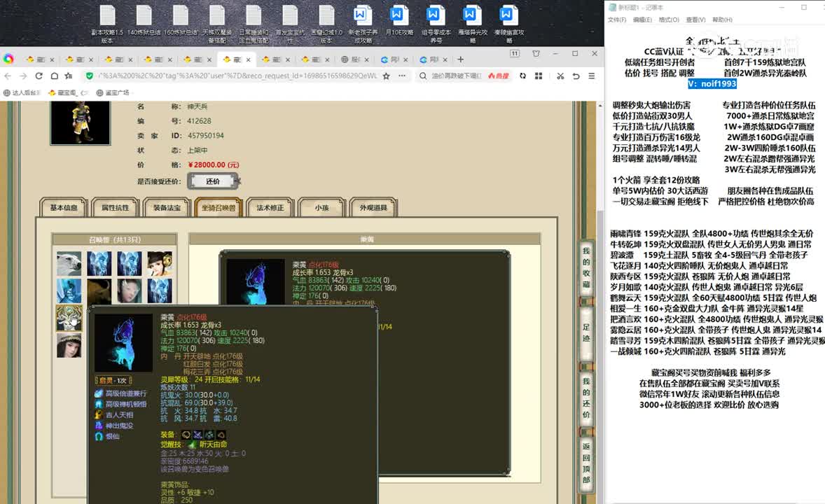Click the 听天由命 awakening skill icon
The height and width of the screenshot is (504, 825).
tap(192, 444)
